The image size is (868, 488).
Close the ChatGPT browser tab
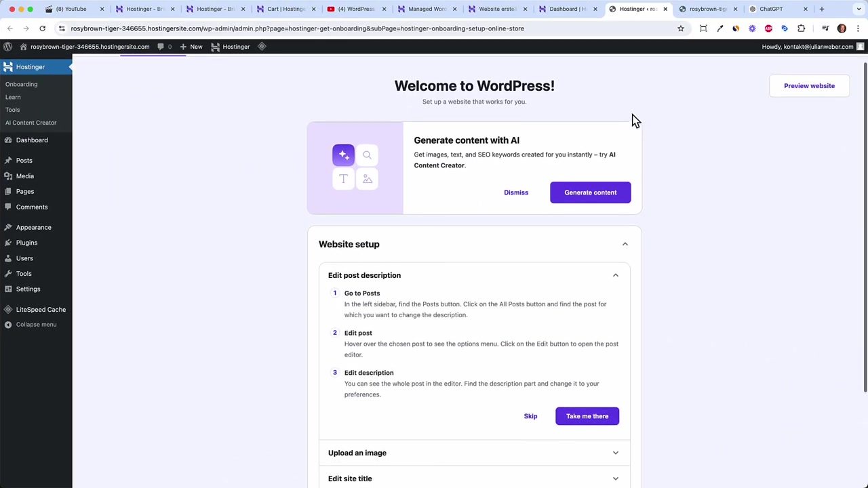point(806,9)
